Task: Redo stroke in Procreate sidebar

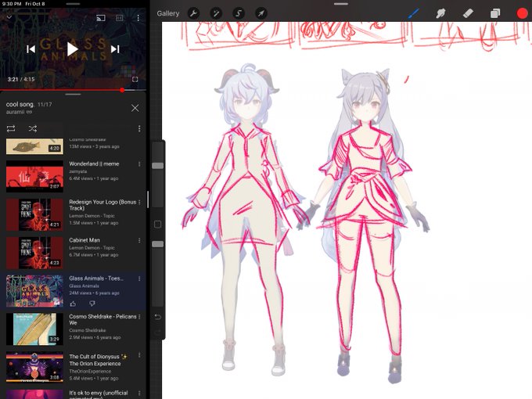Action: point(158,332)
